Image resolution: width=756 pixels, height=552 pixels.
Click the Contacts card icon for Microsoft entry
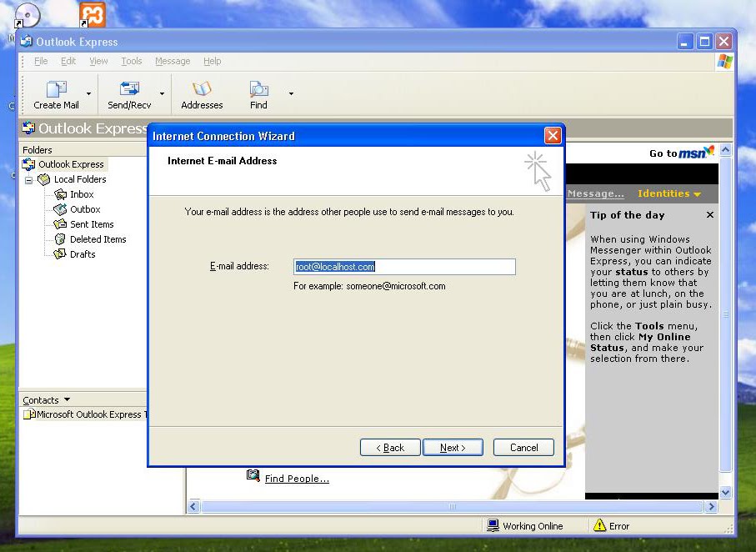click(29, 414)
